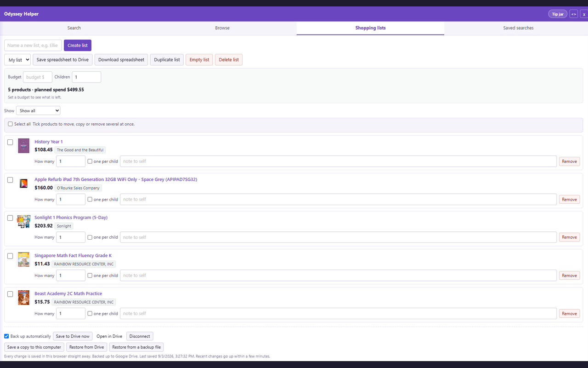The image size is (588, 368).
Task: Disable the Back up automatically checkbox
Action: click(x=6, y=336)
